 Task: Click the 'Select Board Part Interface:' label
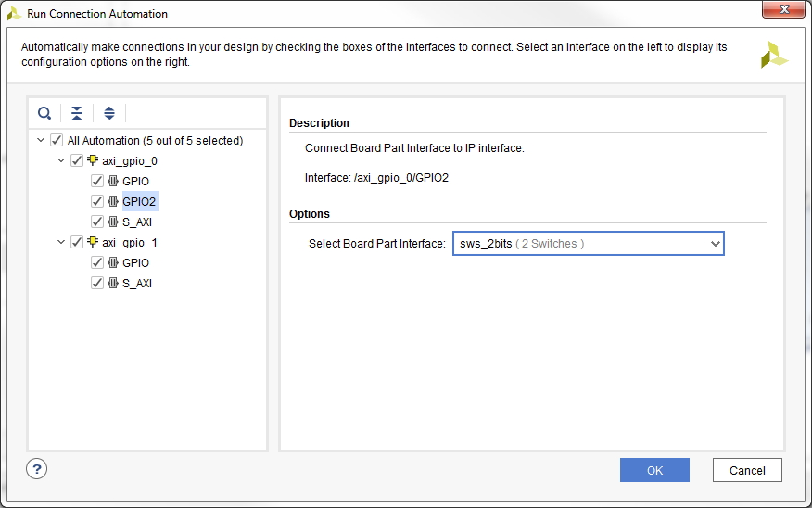(377, 244)
